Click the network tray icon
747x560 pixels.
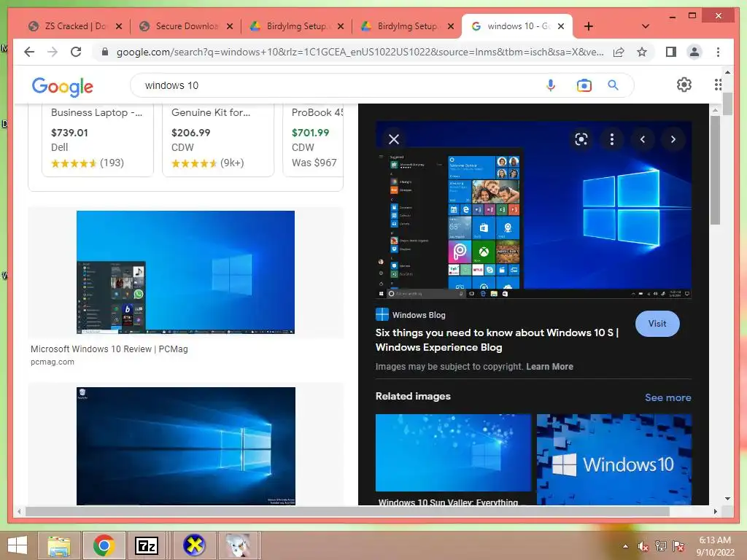point(661,546)
